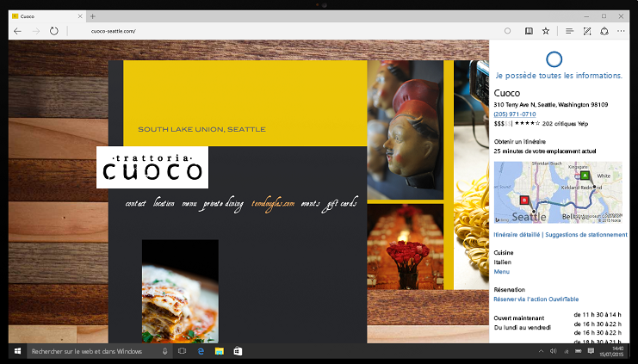
Task: Follow the tomdouglas.com link
Action: 273,204
